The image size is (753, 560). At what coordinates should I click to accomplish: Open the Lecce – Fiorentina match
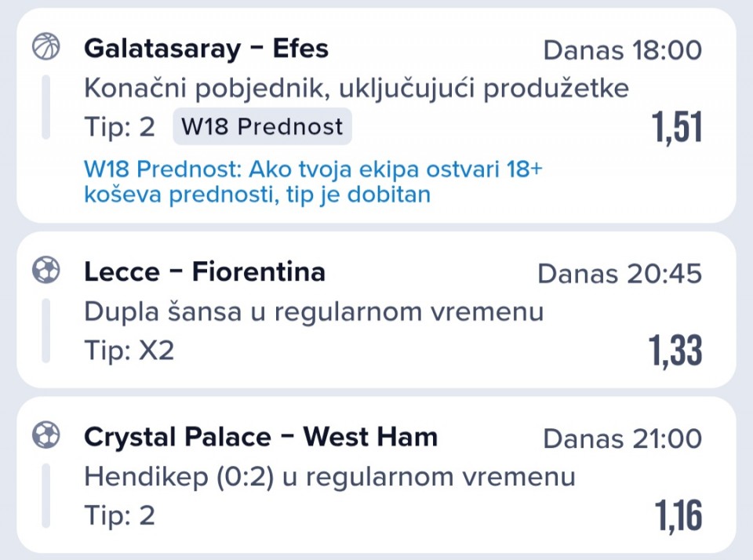[x=204, y=272]
